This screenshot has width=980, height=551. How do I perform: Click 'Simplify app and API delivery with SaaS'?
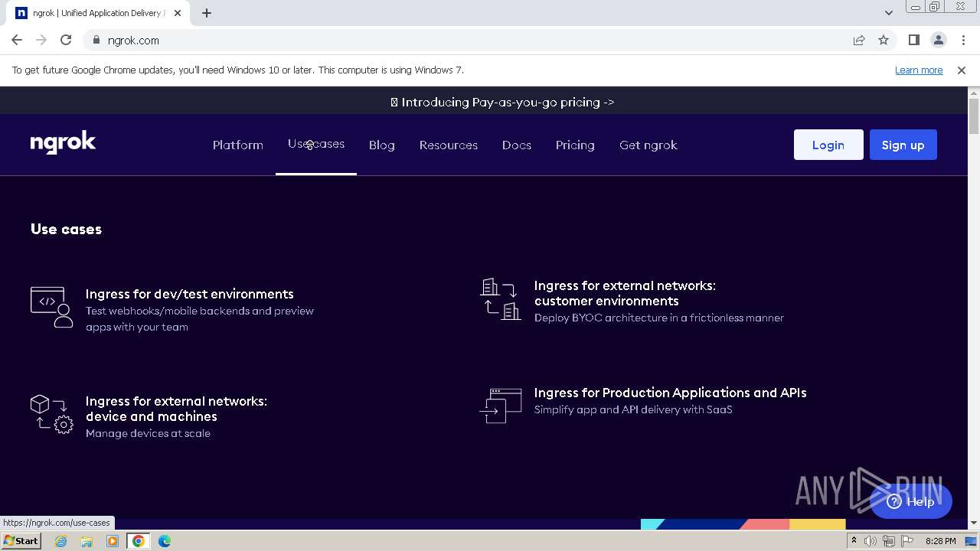(x=633, y=409)
